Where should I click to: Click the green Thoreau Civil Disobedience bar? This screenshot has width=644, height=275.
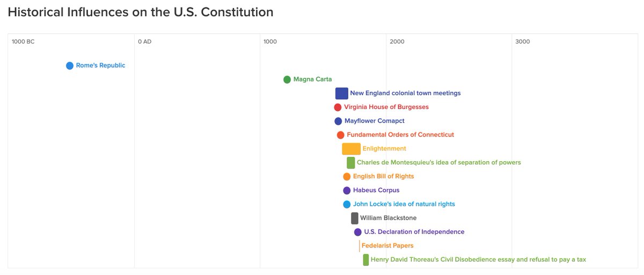point(366,260)
